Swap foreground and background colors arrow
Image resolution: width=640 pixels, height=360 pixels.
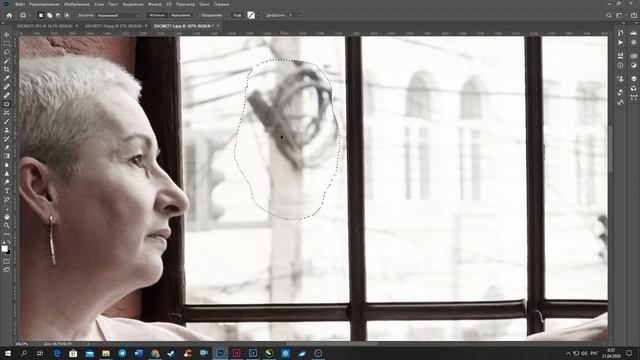pyautogui.click(x=9, y=242)
